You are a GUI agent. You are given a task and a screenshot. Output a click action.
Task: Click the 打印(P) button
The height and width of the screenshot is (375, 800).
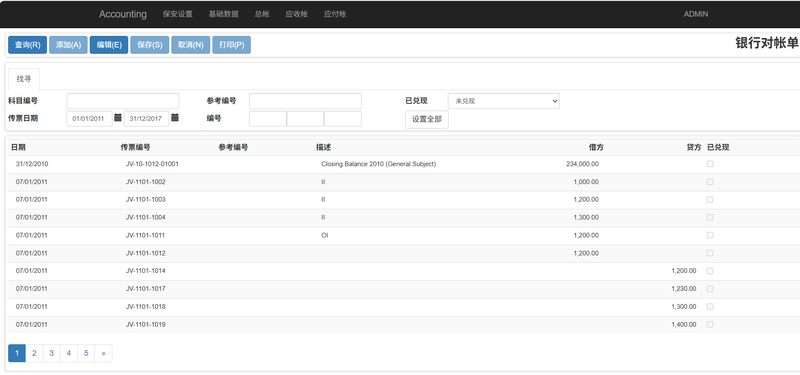pyautogui.click(x=232, y=45)
